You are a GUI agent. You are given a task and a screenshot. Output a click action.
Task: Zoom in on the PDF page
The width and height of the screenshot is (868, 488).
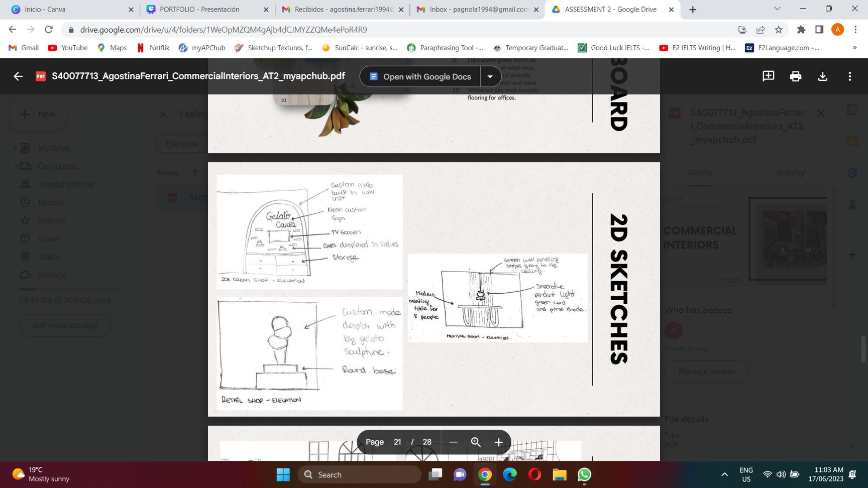click(x=498, y=442)
